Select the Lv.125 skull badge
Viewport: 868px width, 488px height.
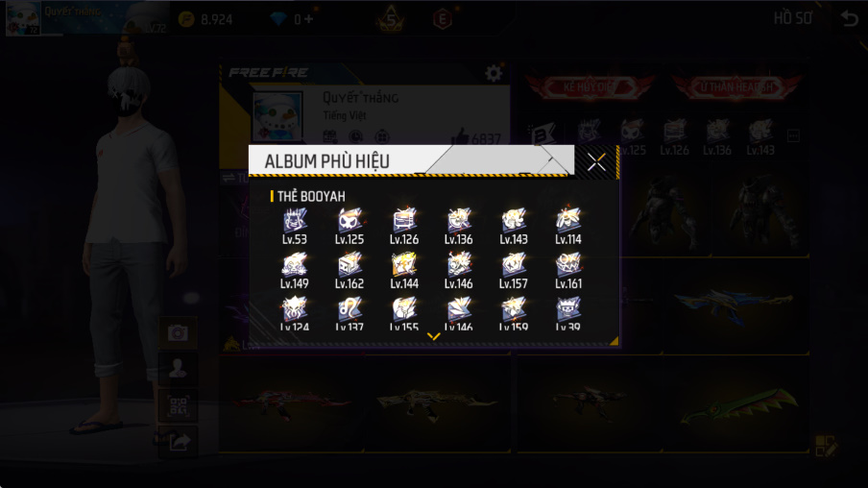click(350, 226)
